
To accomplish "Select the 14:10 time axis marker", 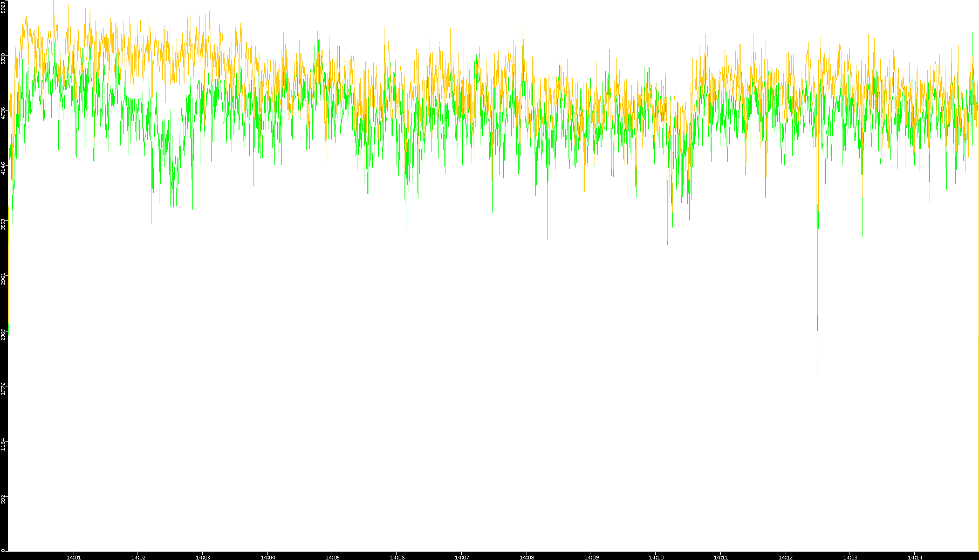I will coord(656,557).
